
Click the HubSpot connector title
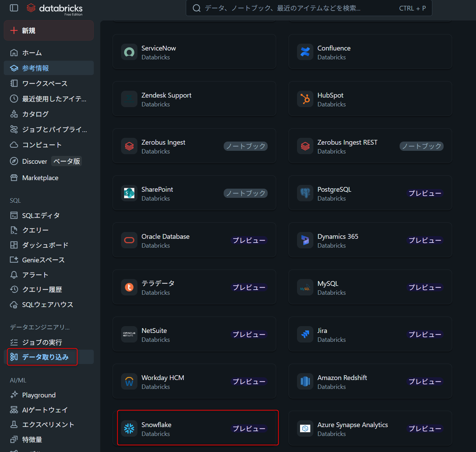(x=330, y=95)
